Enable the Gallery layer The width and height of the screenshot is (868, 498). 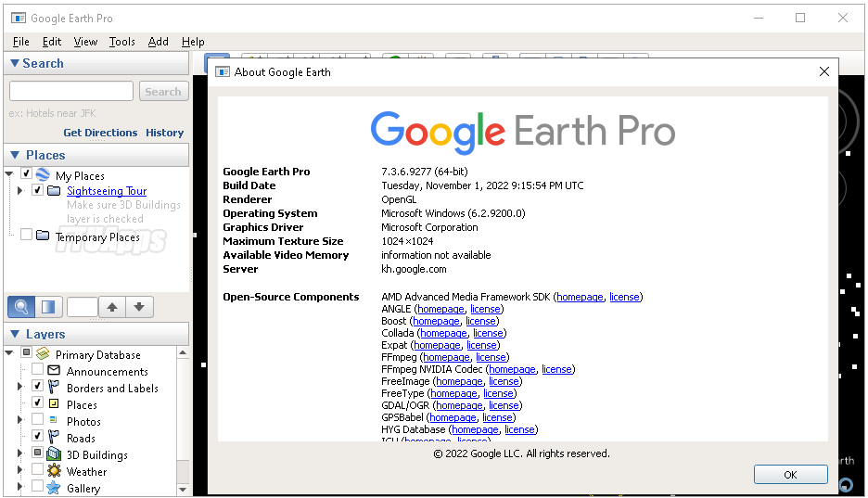pos(37,486)
